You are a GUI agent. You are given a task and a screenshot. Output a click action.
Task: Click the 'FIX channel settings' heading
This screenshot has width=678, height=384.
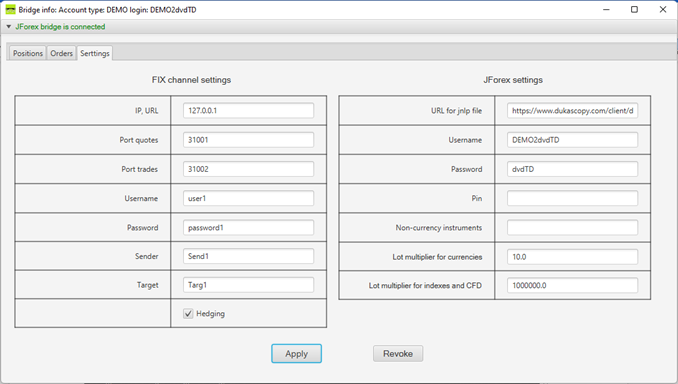191,80
